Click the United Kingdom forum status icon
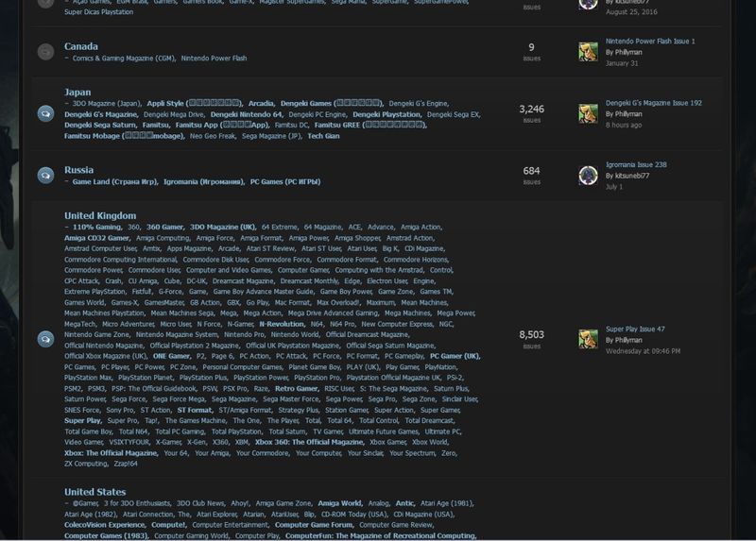The image size is (756, 541). click(45, 339)
